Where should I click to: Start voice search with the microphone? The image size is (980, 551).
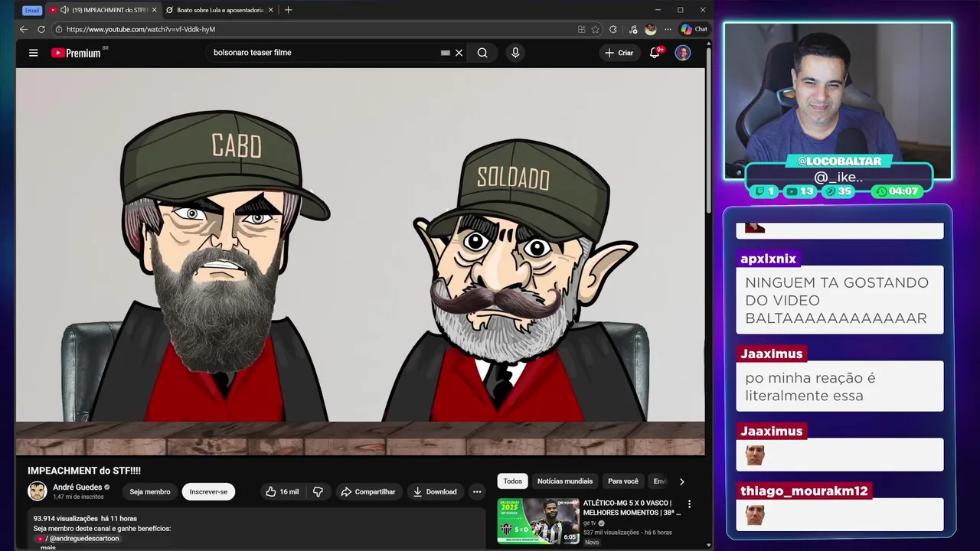point(515,53)
